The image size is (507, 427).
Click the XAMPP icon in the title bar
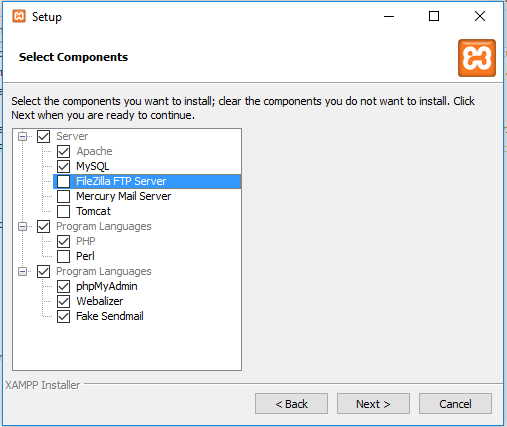[19, 16]
